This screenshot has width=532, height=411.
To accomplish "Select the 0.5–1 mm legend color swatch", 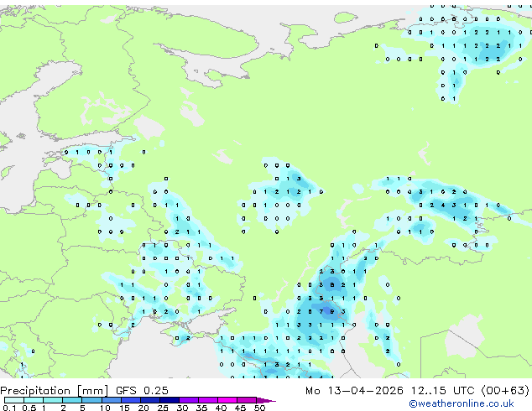I will (x=34, y=400).
